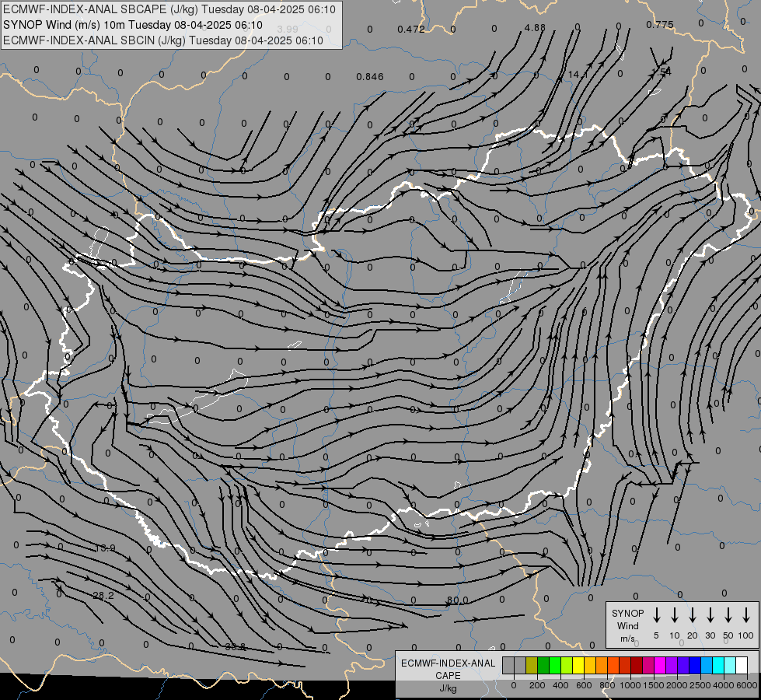Click the '100' speed label in wind legend
This screenshot has height=700, width=761.
(x=746, y=635)
